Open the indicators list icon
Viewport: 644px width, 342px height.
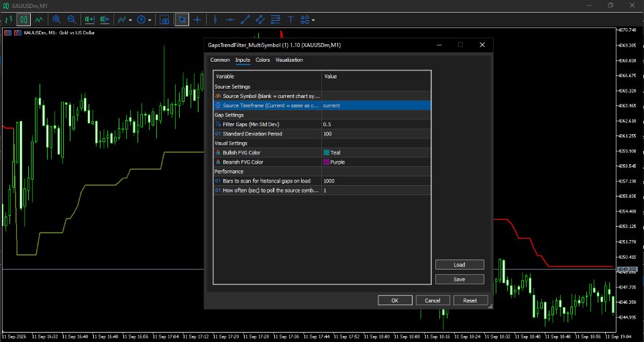tap(122, 19)
